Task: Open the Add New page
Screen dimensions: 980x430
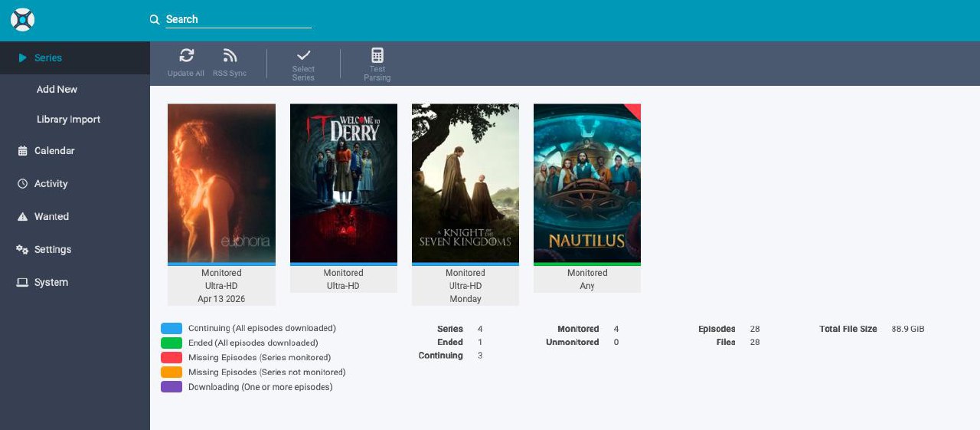Action: pyautogui.click(x=57, y=90)
